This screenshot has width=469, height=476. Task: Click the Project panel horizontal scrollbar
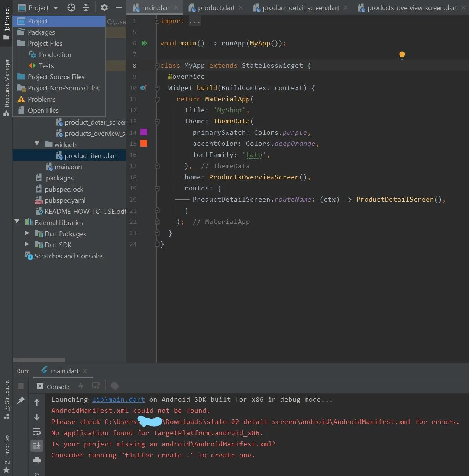[x=39, y=360]
